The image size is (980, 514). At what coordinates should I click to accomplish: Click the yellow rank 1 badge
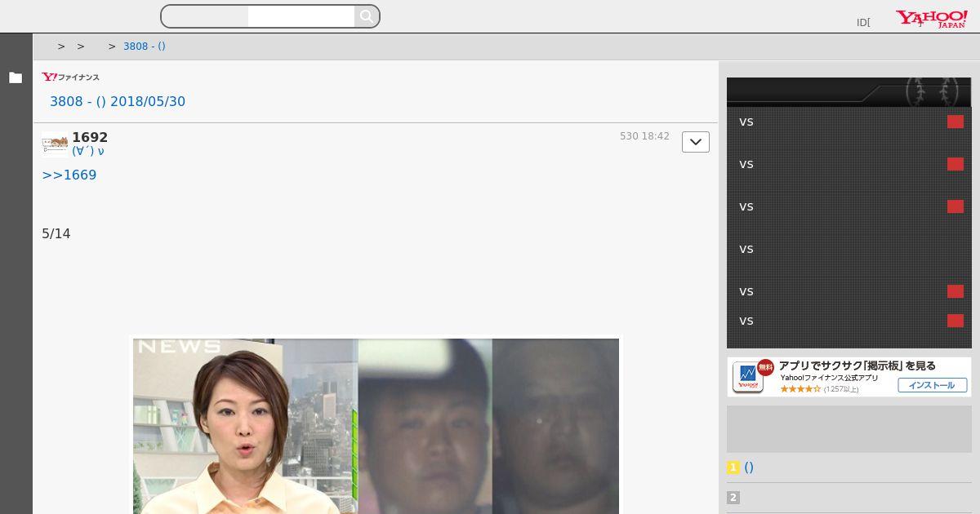tap(733, 467)
